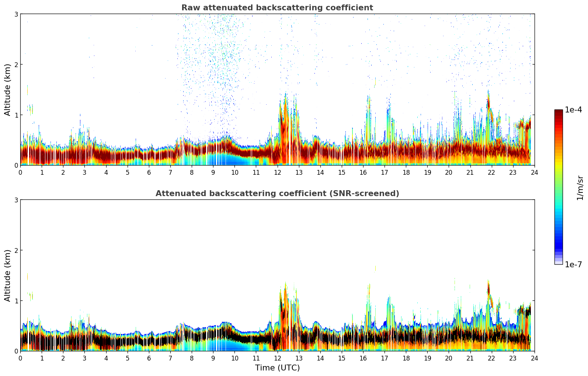Click the colorbar's "1e-4" maximum label
The width and height of the screenshot is (588, 376).
pyautogui.click(x=573, y=110)
